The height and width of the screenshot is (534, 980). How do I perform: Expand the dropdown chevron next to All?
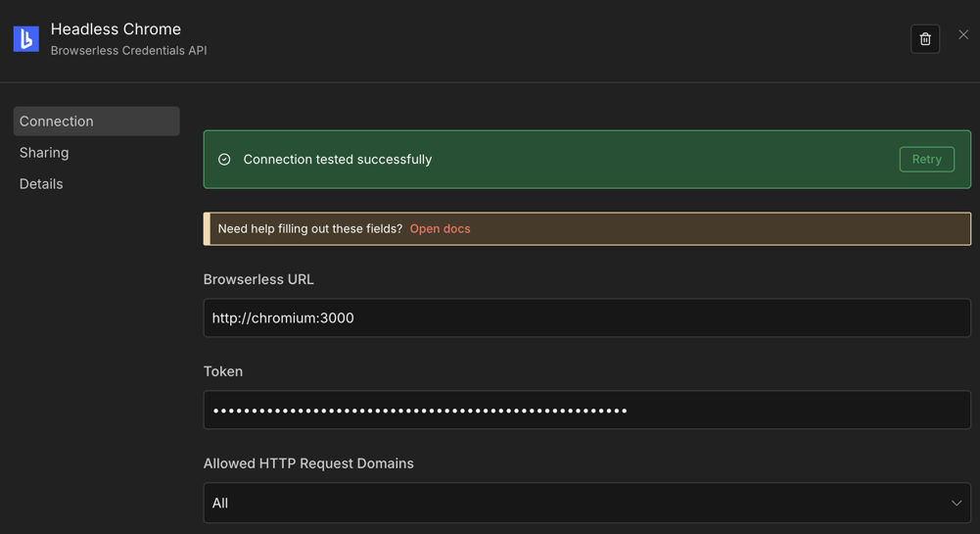(957, 503)
